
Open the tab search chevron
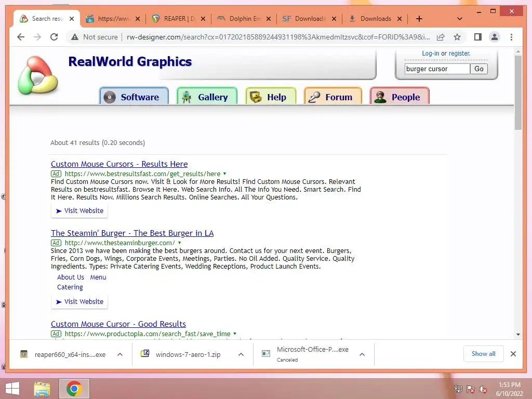(460, 19)
